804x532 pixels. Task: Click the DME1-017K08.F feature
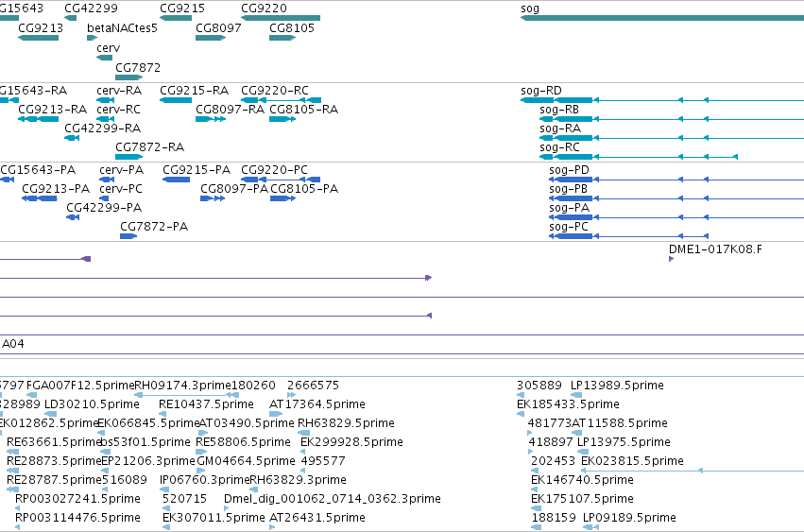pos(671,259)
